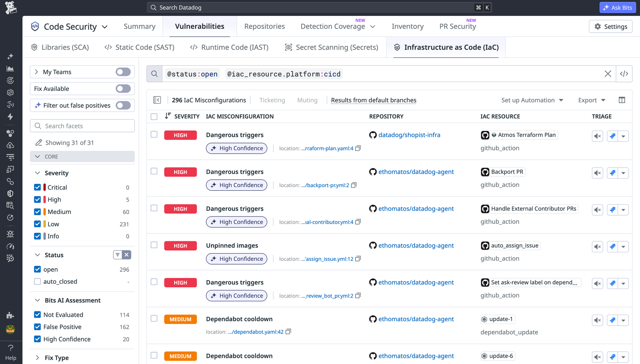Select all findings with header checkbox
Viewport: 640px width, 364px height.
pyautogui.click(x=154, y=117)
